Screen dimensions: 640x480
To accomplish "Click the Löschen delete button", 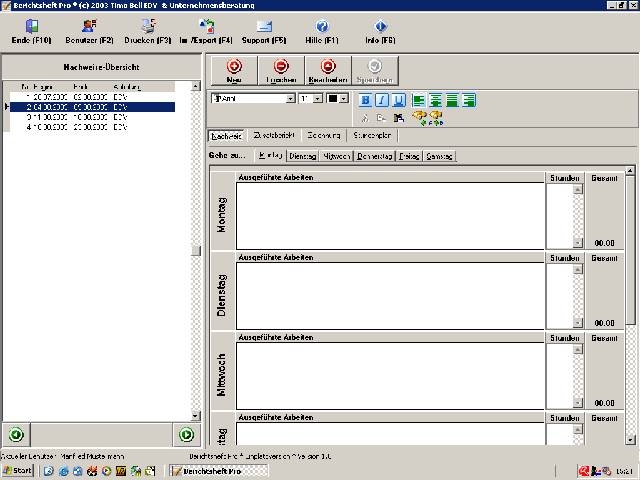I will (x=281, y=70).
